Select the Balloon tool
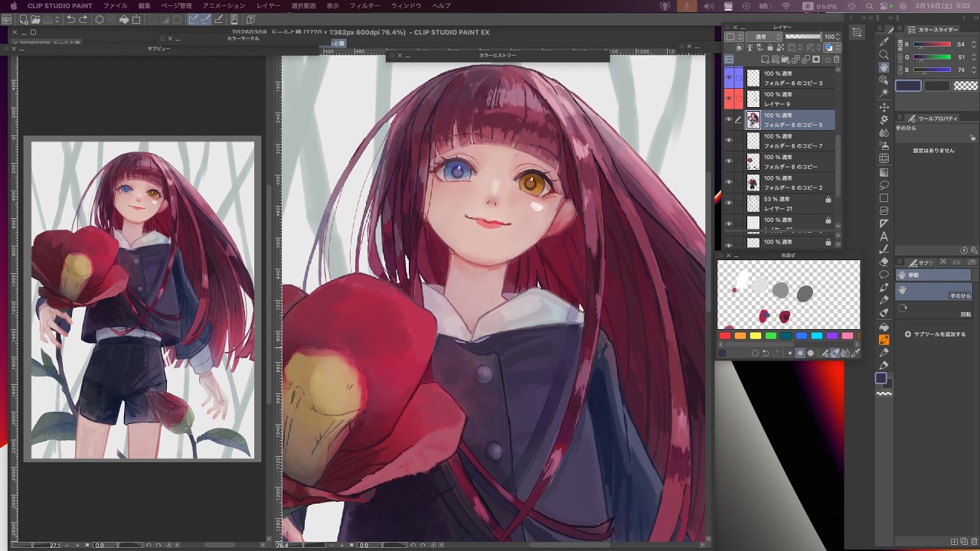 [x=884, y=274]
